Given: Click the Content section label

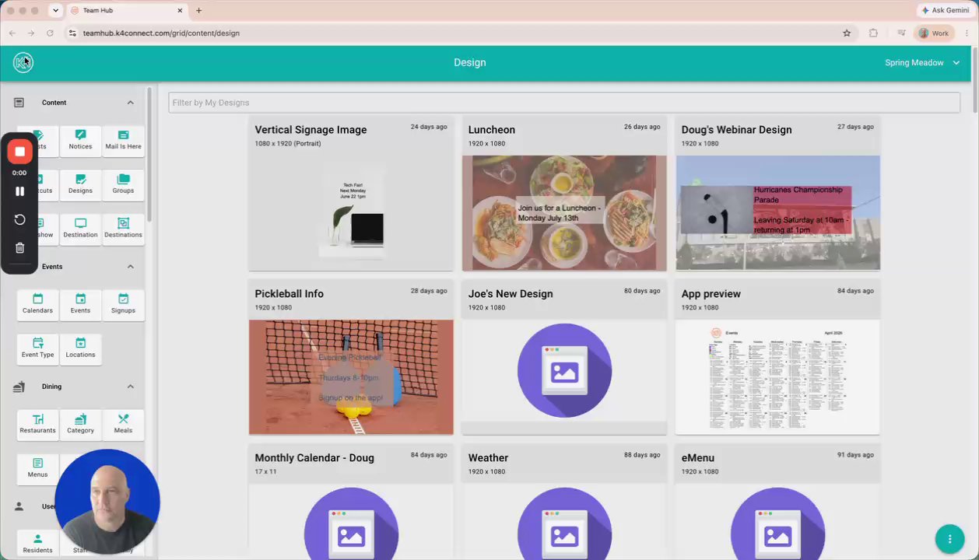Looking at the screenshot, I should [x=54, y=103].
